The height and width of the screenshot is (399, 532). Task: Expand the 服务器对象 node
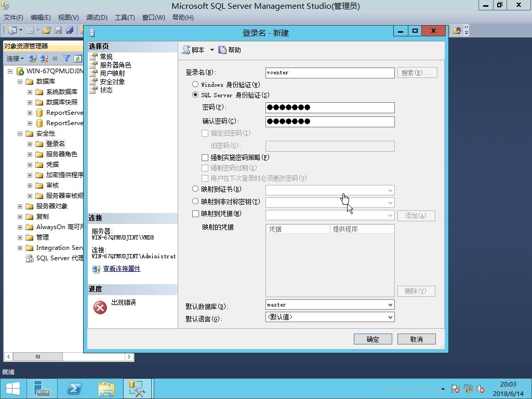point(20,206)
